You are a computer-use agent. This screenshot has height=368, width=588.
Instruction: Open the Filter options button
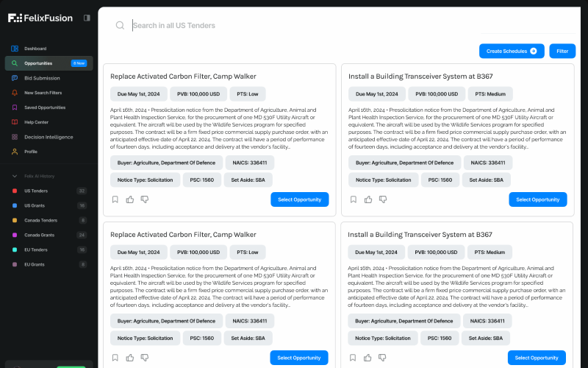(562, 51)
